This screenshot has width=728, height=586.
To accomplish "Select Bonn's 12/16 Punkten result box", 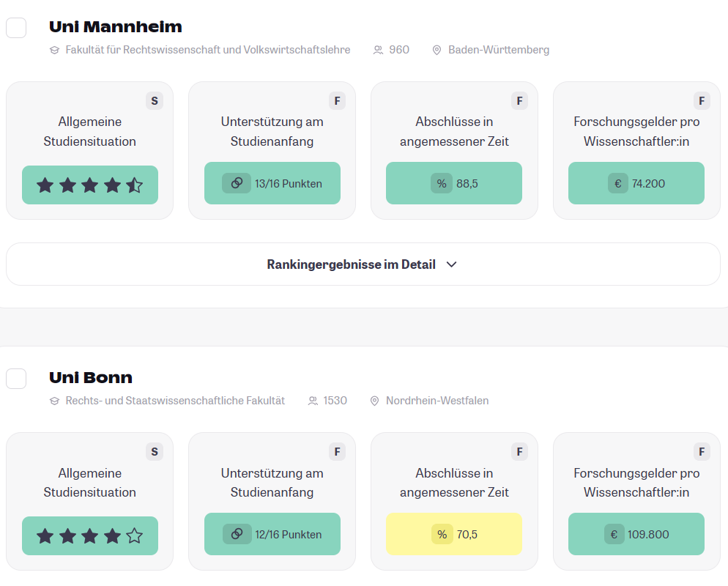I will click(x=272, y=534).
